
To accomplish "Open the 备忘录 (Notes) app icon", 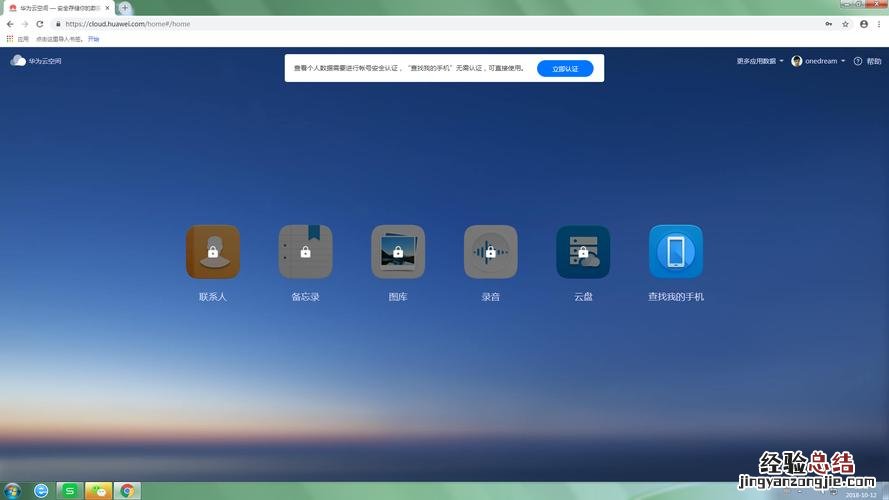I will click(305, 252).
